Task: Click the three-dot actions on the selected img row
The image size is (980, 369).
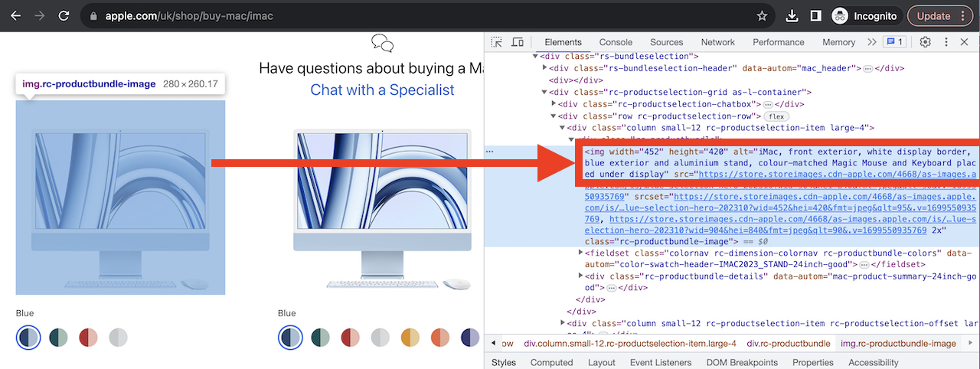Action: (490, 152)
